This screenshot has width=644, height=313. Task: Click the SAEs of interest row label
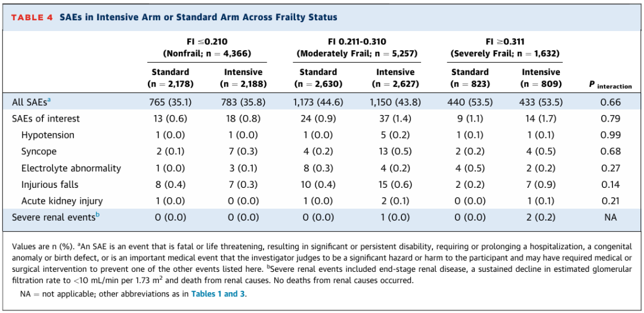pyautogui.click(x=46, y=119)
